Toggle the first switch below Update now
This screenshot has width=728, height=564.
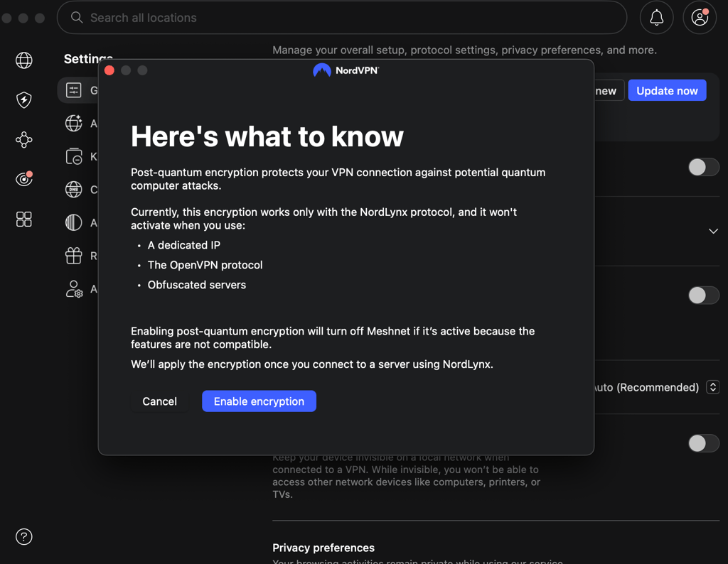(703, 167)
